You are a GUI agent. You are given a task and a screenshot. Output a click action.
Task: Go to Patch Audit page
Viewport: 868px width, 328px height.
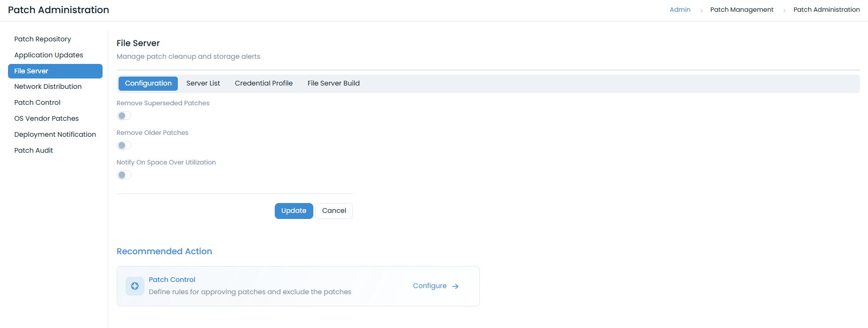[x=34, y=150]
